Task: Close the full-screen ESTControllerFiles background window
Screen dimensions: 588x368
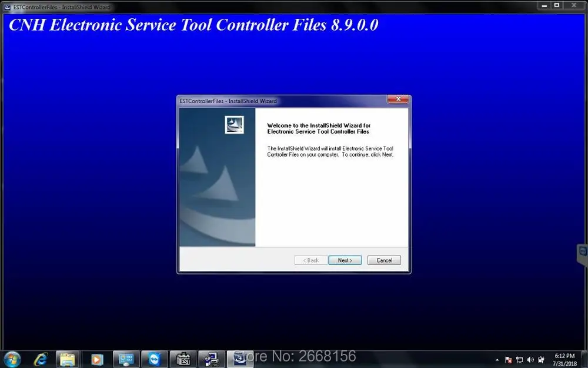Action: point(574,5)
